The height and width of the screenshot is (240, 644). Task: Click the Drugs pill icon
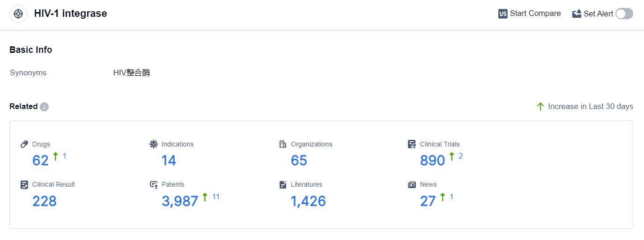click(x=25, y=144)
